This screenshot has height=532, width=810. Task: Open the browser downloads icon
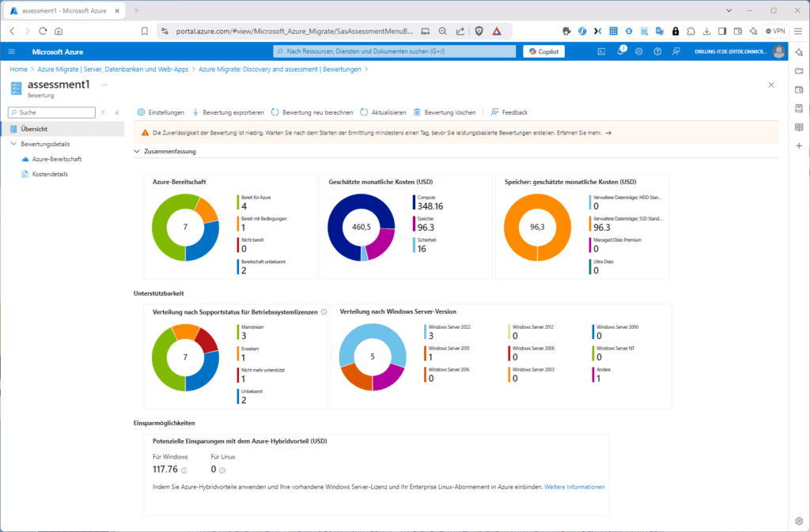[x=706, y=31]
